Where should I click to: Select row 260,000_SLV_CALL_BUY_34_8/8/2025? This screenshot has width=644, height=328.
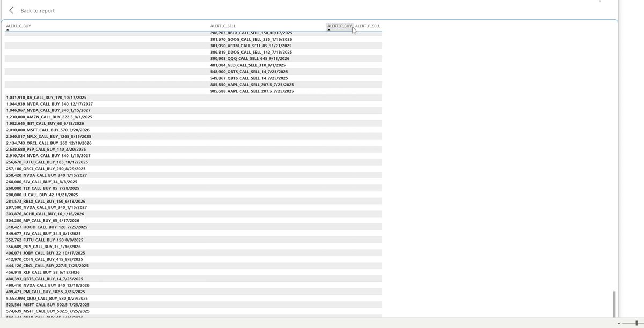pyautogui.click(x=193, y=182)
